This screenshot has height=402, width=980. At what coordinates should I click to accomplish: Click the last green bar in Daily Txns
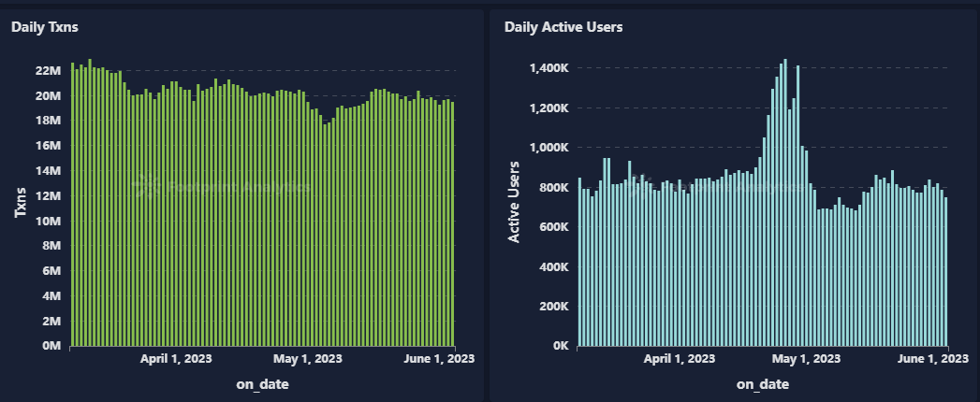pyautogui.click(x=453, y=224)
